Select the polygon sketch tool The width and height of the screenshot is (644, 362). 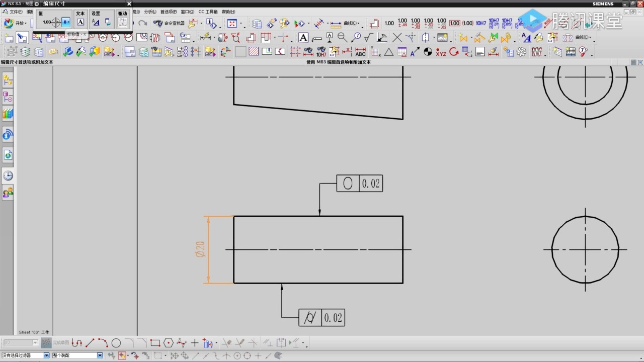168,343
